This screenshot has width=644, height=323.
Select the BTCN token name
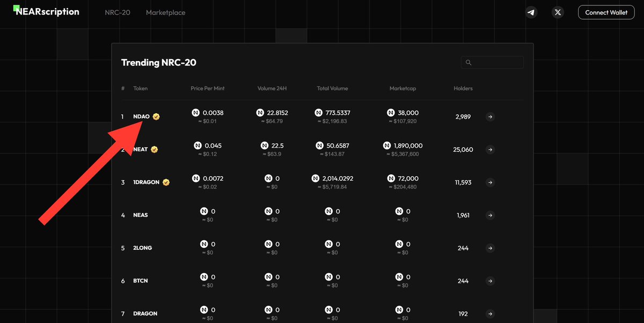click(x=141, y=281)
